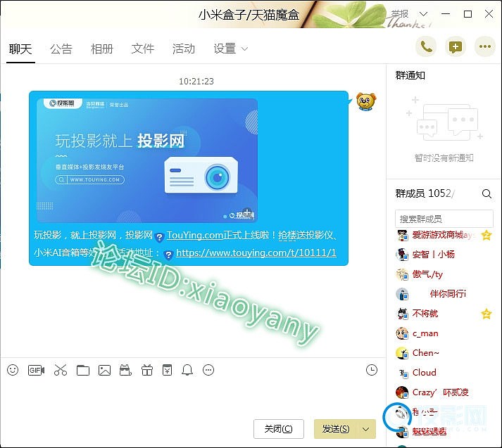Click Chen~'s avatar picture
Viewport: 502px width, 448px height.
coord(402,353)
